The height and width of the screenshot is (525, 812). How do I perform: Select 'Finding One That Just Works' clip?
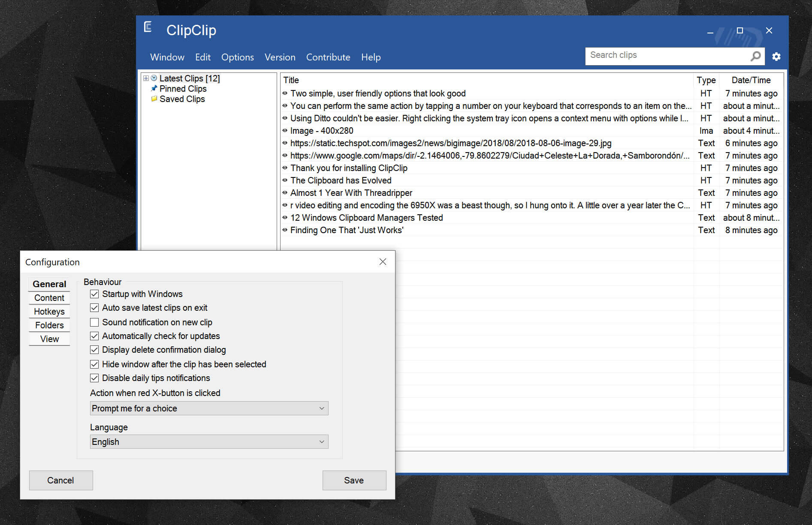click(x=347, y=230)
